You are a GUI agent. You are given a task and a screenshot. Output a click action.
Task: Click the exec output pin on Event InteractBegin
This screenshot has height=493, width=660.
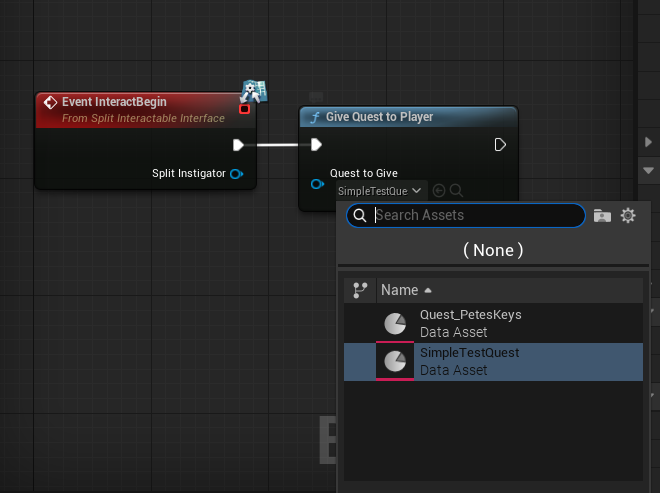238,145
